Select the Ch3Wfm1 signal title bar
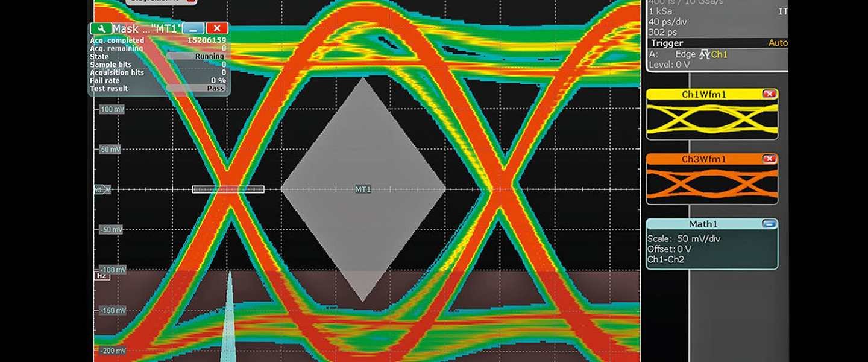 point(712,159)
